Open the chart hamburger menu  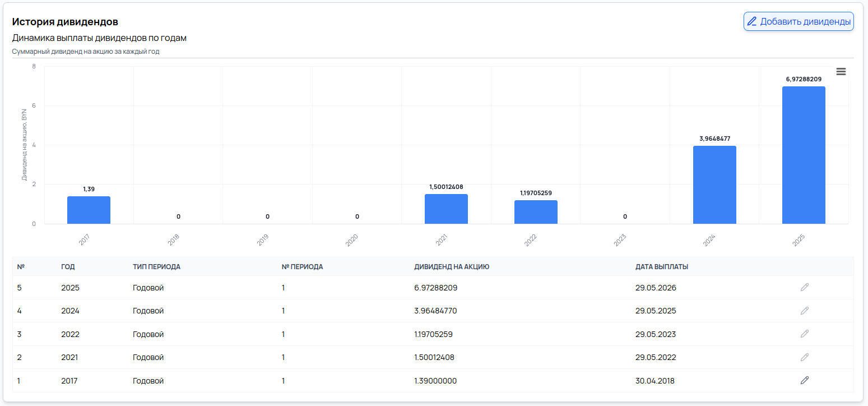tap(841, 72)
